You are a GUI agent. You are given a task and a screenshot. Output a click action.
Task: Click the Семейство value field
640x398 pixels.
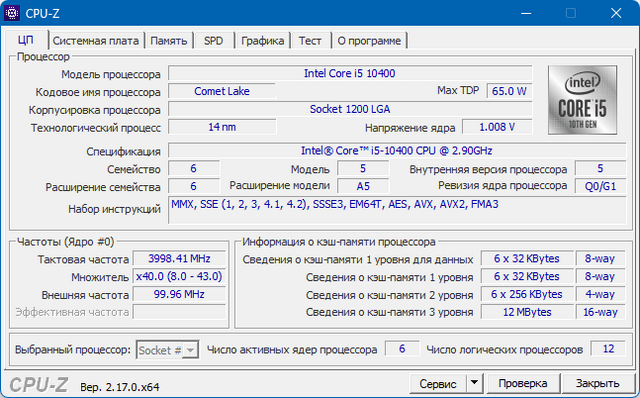(193, 169)
